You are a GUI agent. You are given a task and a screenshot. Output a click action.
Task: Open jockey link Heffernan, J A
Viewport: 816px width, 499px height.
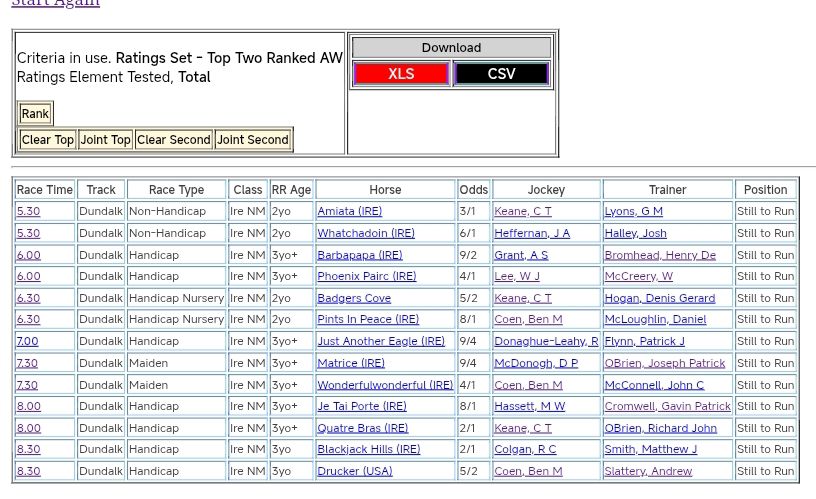(x=532, y=233)
